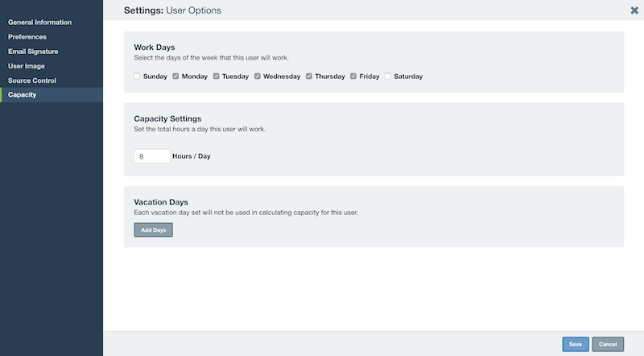644x356 pixels.
Task: Focus the Hours / Day input field
Action: [152, 156]
